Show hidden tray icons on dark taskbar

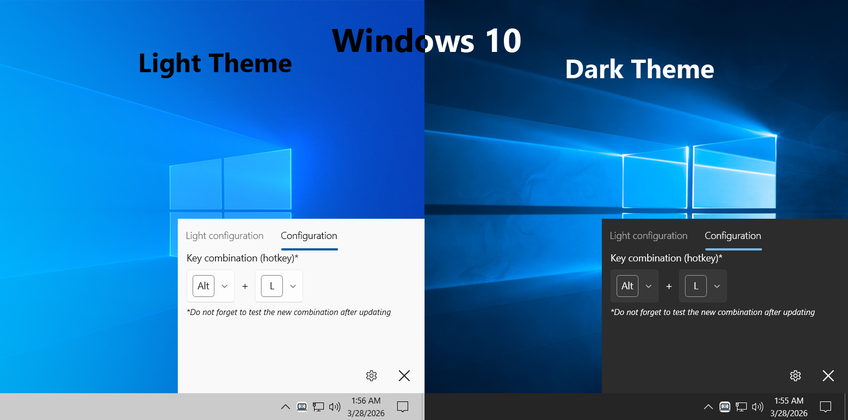point(708,406)
